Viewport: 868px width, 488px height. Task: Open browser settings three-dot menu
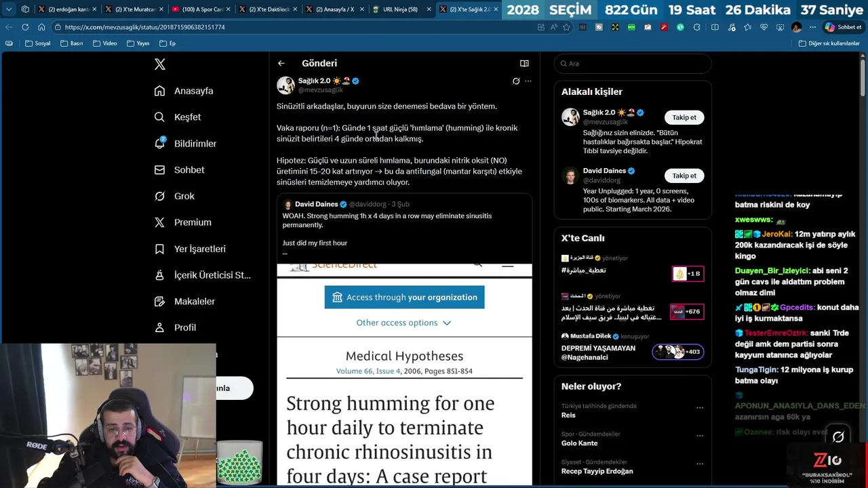[812, 27]
